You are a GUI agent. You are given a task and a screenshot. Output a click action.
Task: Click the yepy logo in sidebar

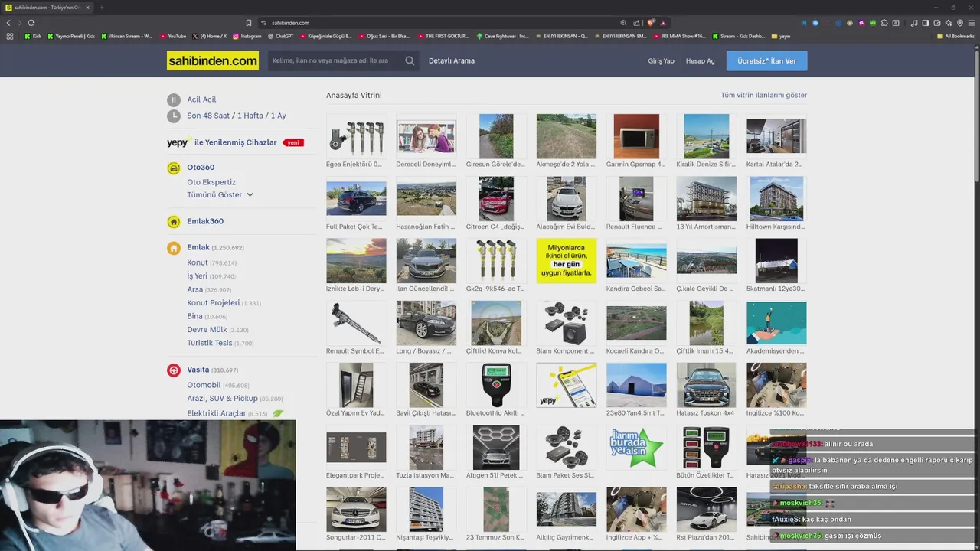coord(178,142)
